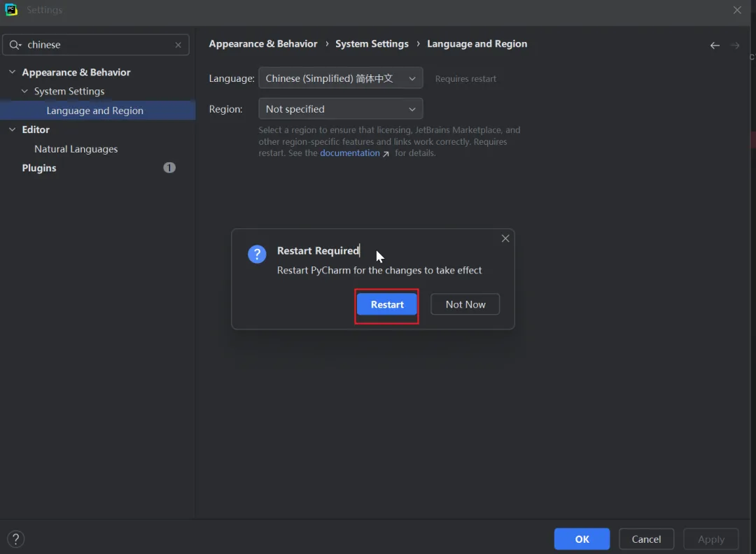Click Appearance & Behavior in the breadcrumb
Screen dimensions: 756x554
pyautogui.click(x=262, y=44)
